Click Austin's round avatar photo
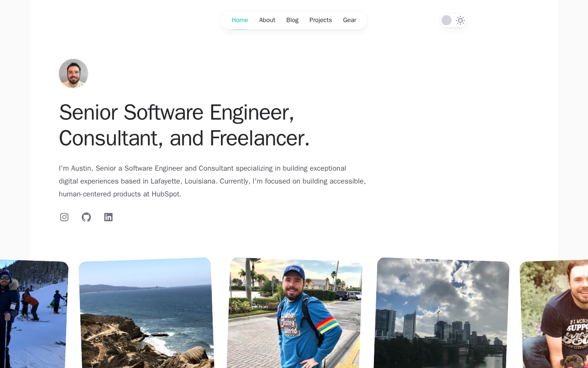 click(x=73, y=74)
